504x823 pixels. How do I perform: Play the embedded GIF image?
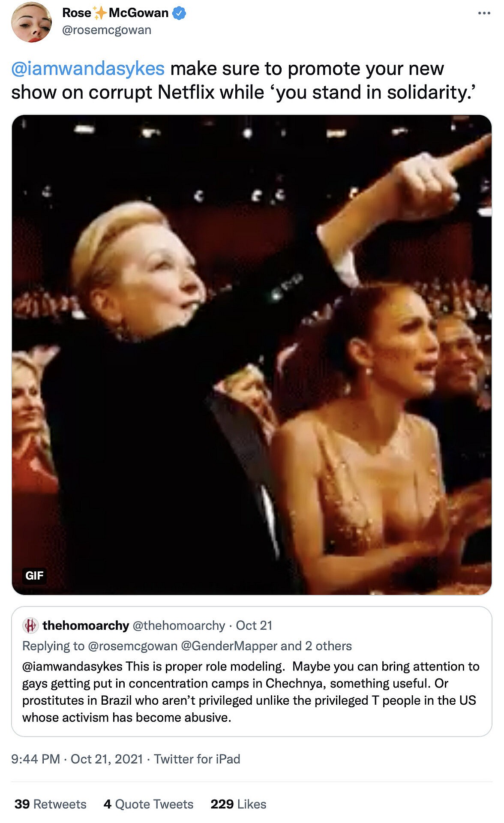(252, 354)
